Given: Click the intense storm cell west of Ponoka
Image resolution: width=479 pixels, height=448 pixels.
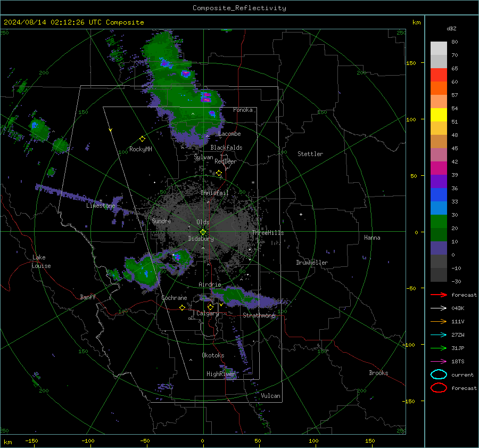Looking at the screenshot, I should point(206,97).
